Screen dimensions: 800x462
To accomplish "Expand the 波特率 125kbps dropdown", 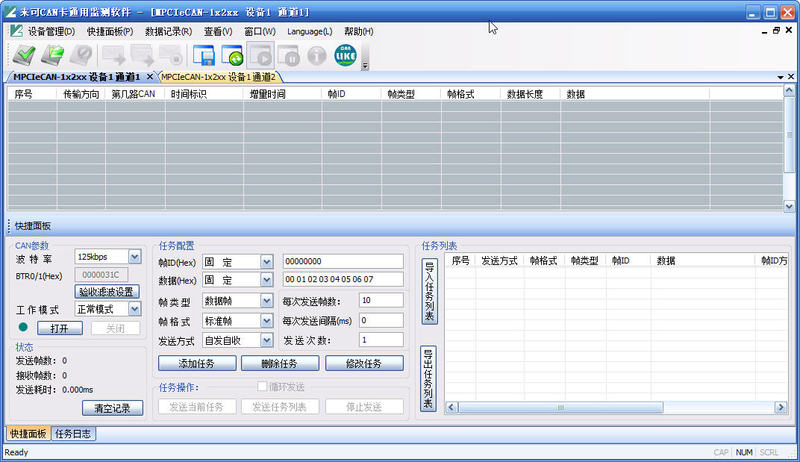I will click(x=135, y=256).
